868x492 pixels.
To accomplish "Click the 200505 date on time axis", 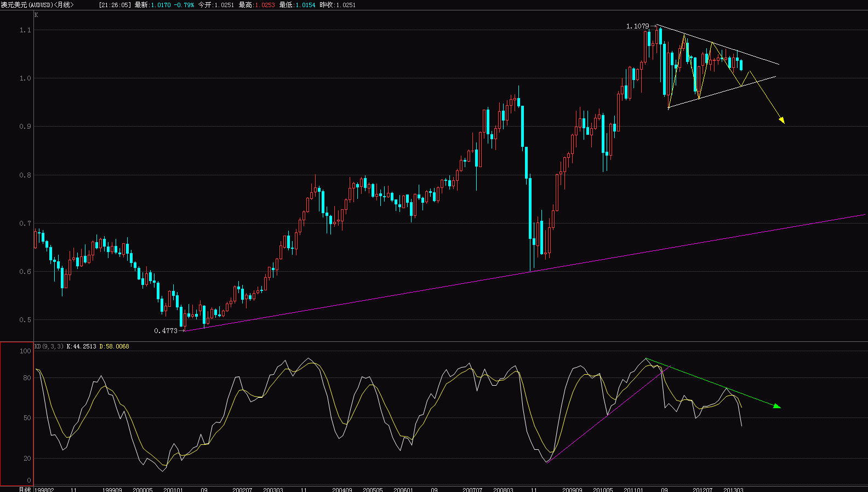I will click(x=373, y=489).
